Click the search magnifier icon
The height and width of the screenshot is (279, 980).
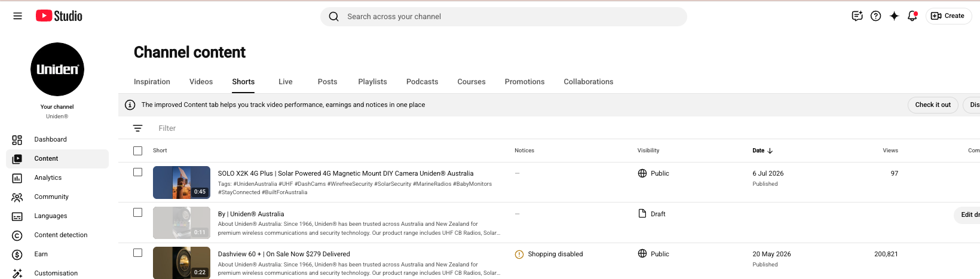(334, 17)
